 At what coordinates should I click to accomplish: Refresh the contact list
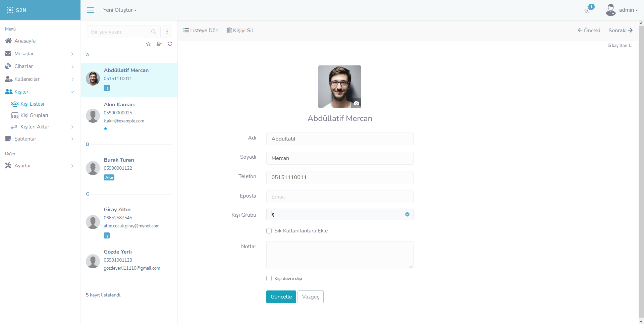(170, 44)
